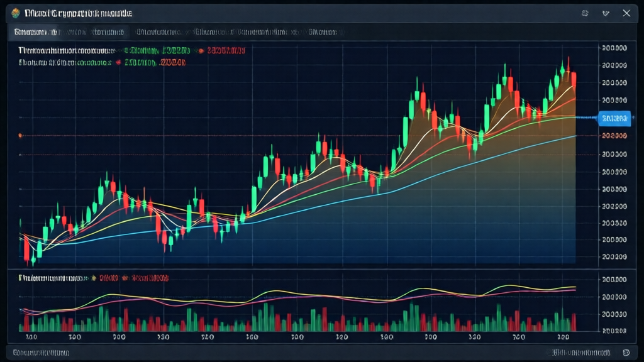Viewport: 644px width, 362px height.
Task: Select the highlighted first tab in the tab row
Action: tap(33, 31)
